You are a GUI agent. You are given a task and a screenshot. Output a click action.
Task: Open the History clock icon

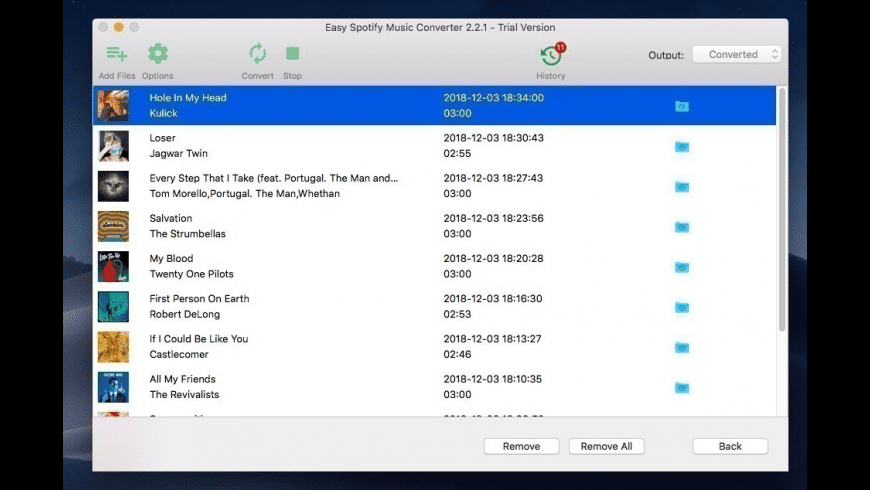[551, 54]
